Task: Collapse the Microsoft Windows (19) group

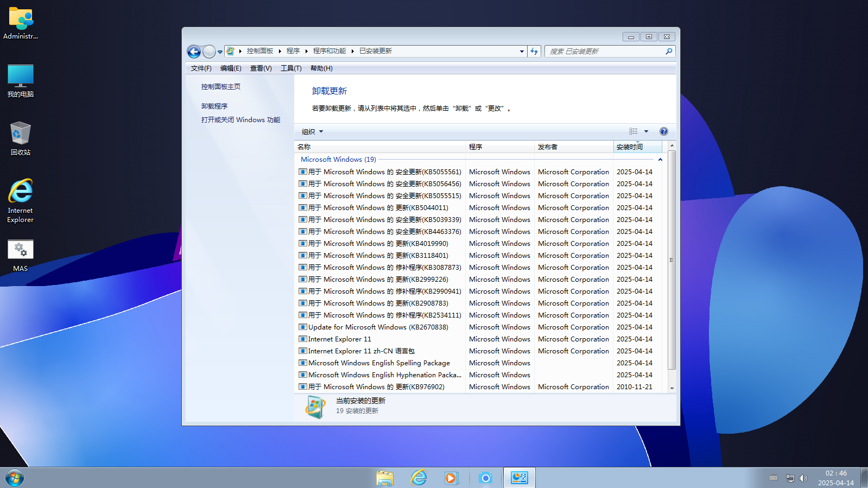Action: click(660, 160)
